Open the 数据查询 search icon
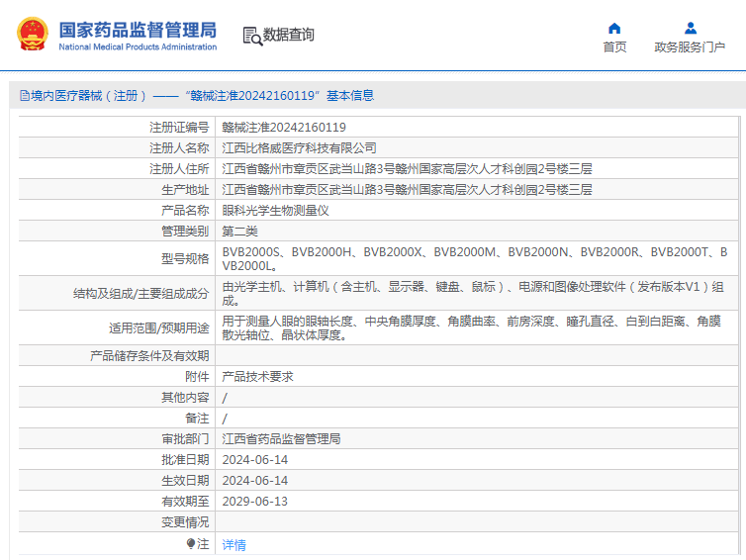 252,36
